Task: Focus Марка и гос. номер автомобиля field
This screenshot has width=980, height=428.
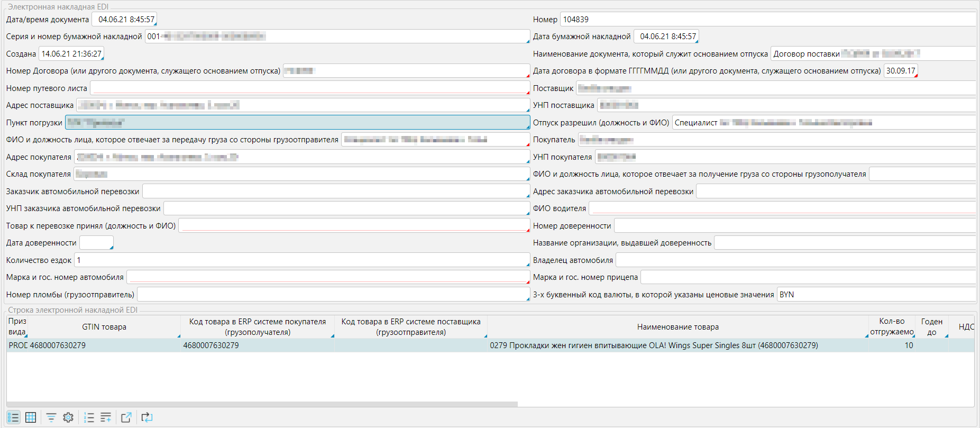Action: (327, 277)
